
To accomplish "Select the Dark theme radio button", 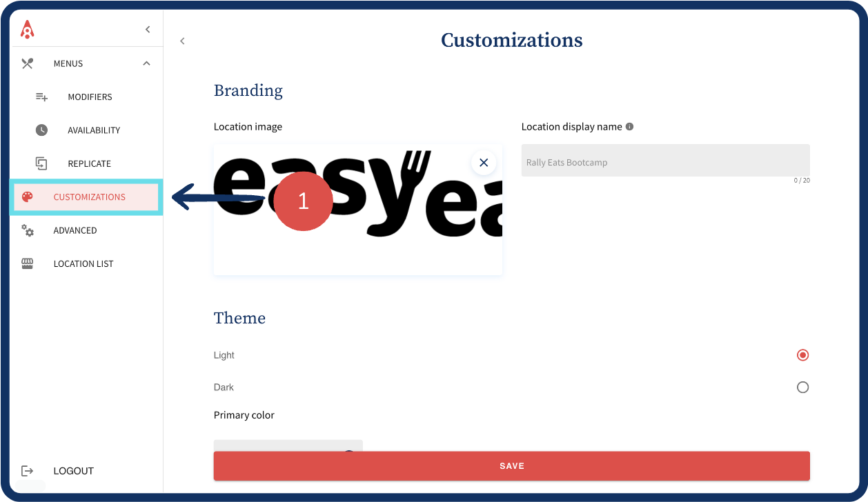I will click(x=802, y=388).
